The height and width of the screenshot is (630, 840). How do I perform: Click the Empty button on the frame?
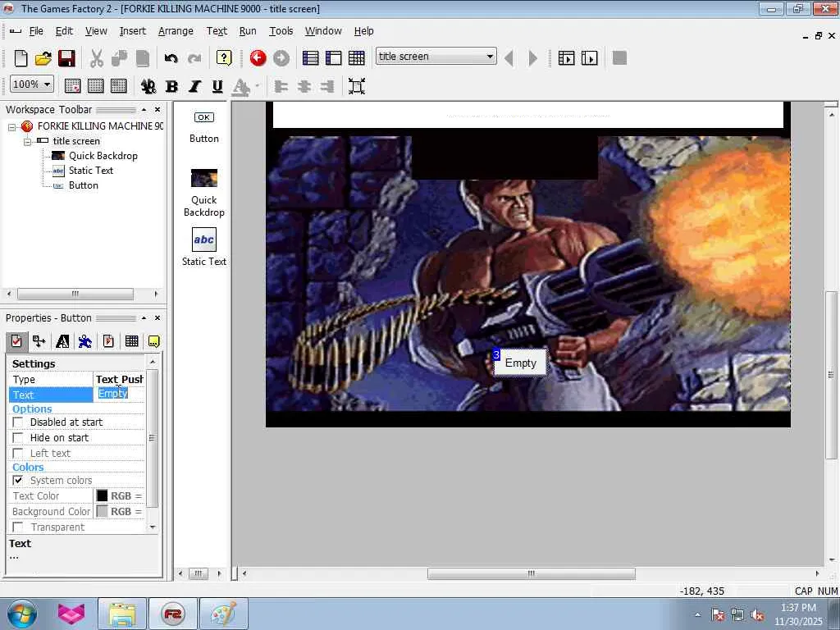(x=520, y=363)
